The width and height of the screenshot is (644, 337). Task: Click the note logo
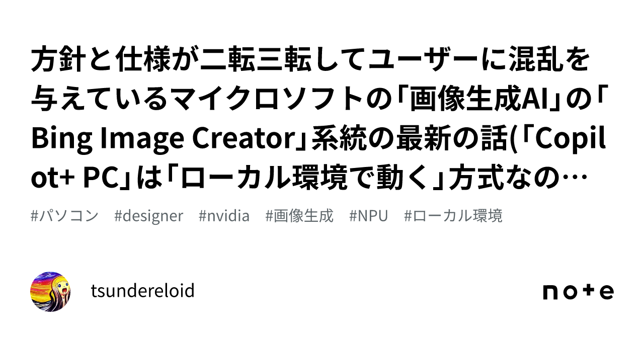click(578, 292)
